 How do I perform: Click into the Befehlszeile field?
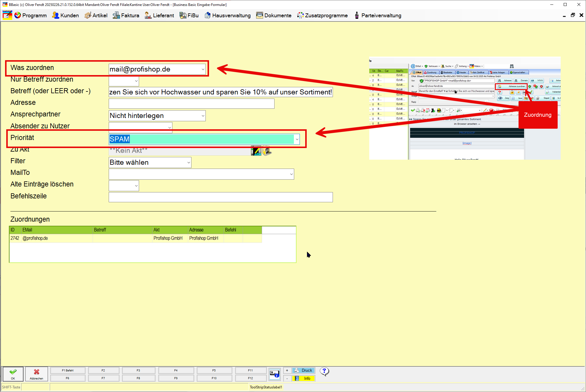click(x=221, y=197)
